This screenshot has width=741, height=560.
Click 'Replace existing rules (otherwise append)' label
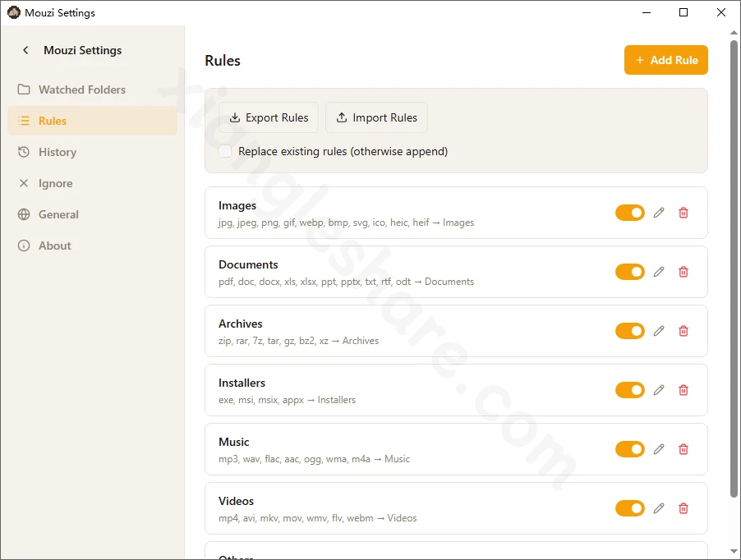[x=343, y=151]
